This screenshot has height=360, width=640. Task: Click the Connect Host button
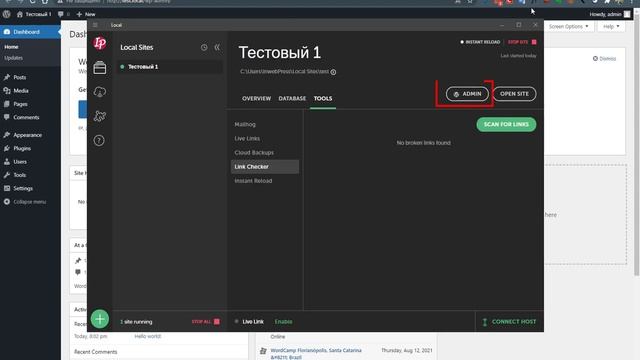click(509, 322)
